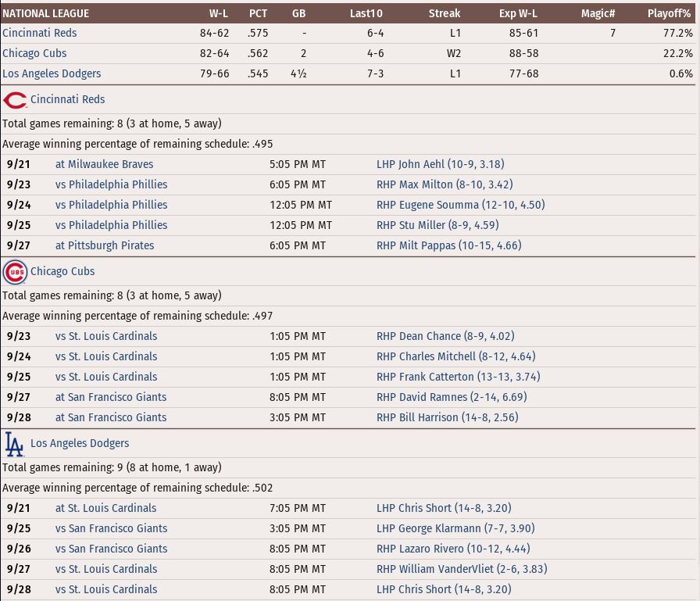
Task: Click the Last10 column header
Action: coord(366,13)
